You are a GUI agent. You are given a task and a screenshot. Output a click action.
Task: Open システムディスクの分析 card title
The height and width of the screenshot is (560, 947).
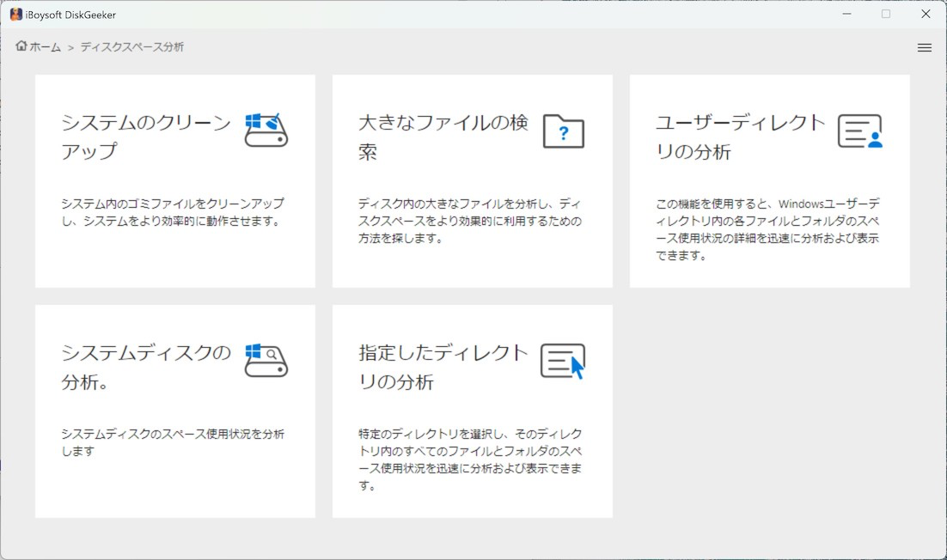pos(146,367)
